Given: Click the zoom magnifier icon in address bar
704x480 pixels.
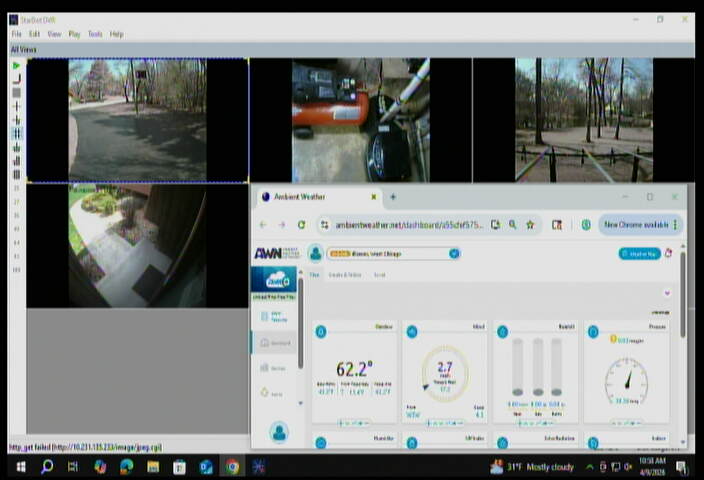Looking at the screenshot, I should [512, 225].
